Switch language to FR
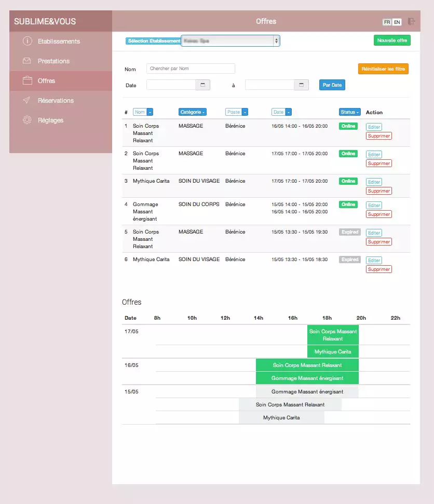The image size is (434, 504). click(x=387, y=22)
